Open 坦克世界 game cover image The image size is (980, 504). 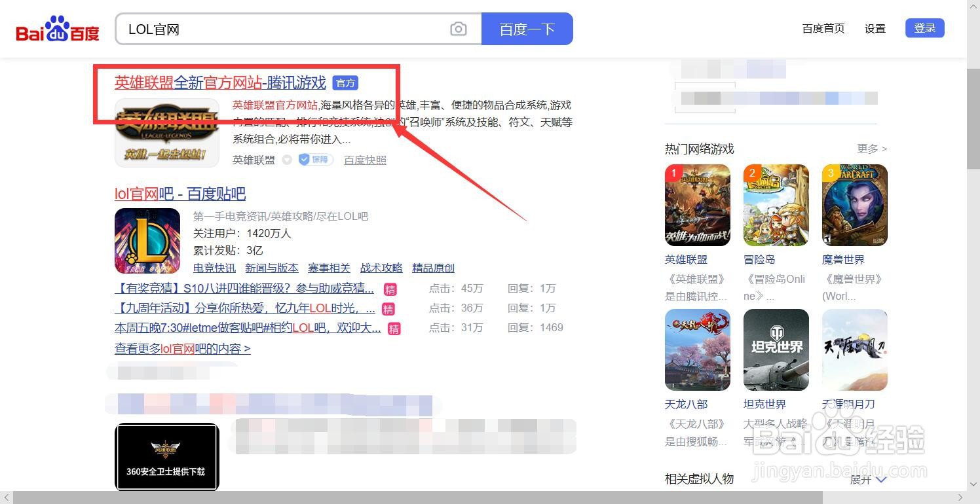click(x=776, y=350)
